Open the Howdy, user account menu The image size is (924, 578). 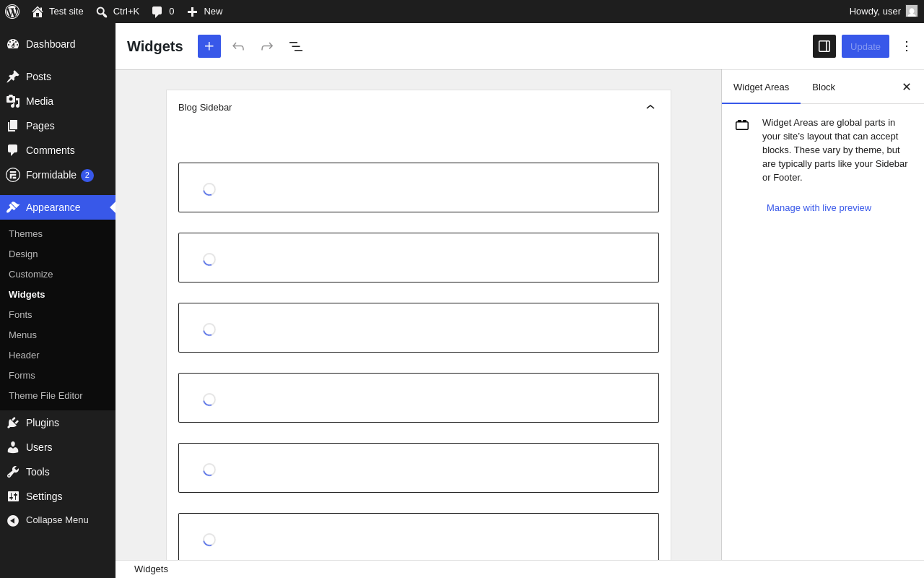click(x=883, y=12)
